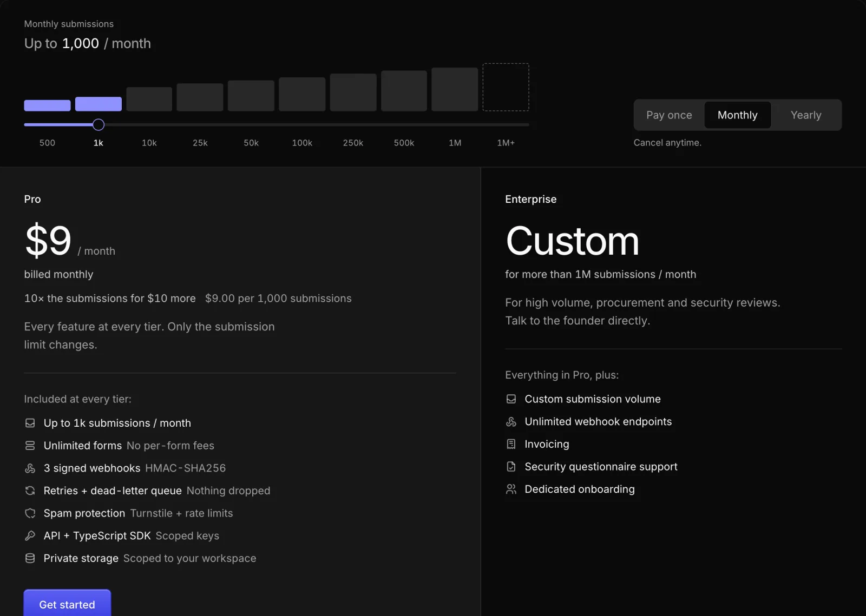Start the Pro plan with Get started
The height and width of the screenshot is (616, 866).
(67, 604)
